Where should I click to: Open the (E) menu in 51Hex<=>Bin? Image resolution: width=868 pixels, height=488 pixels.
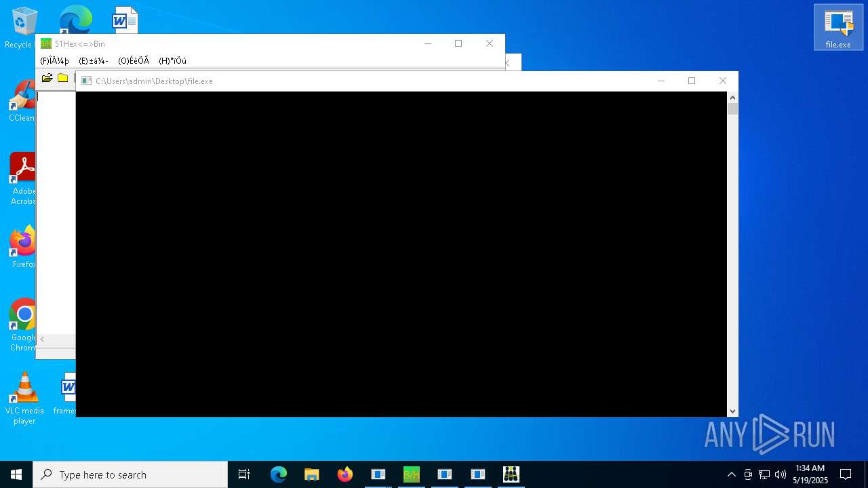pos(94,61)
